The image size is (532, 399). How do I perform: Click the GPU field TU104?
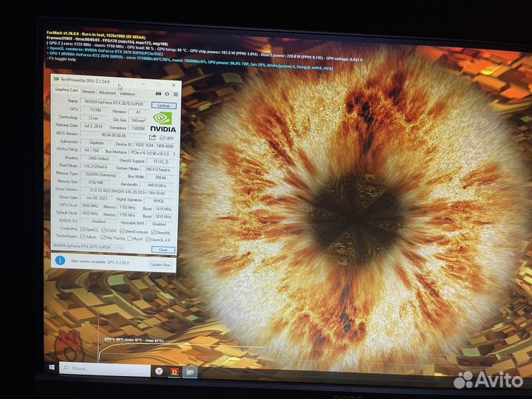click(x=95, y=110)
